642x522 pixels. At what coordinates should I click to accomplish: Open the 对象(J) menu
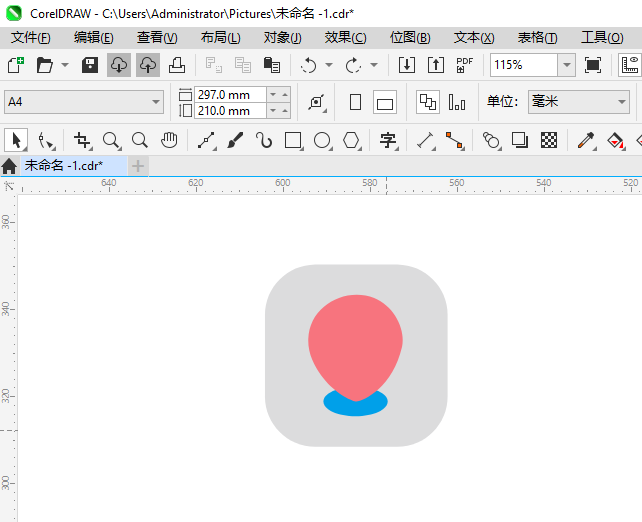tap(283, 38)
